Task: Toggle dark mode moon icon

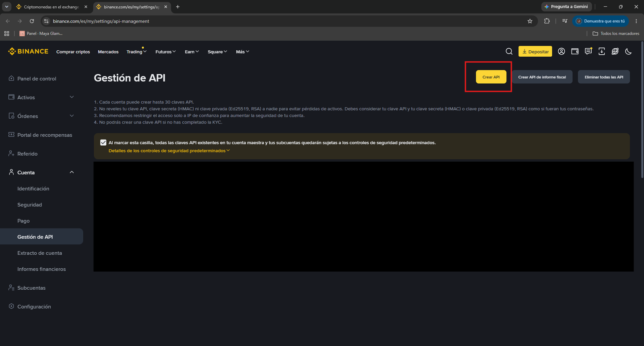Action: point(628,51)
